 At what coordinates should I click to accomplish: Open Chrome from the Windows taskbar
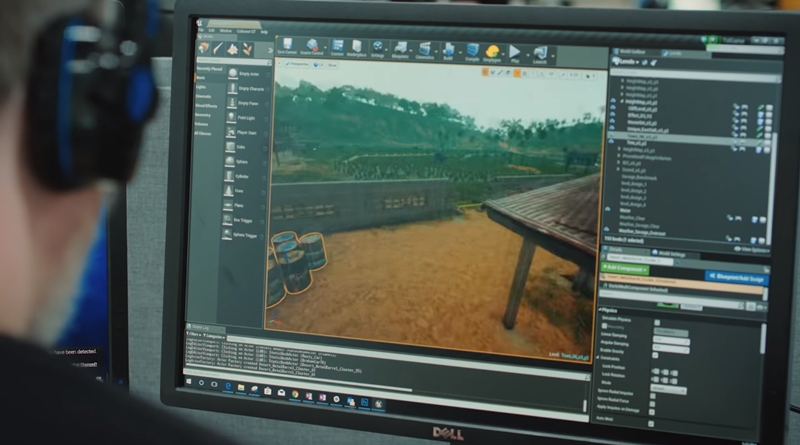[295, 394]
